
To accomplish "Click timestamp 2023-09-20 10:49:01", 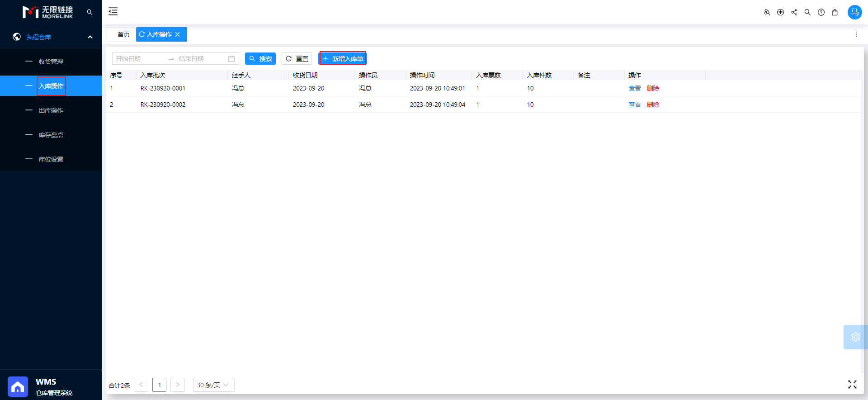I will click(x=437, y=88).
